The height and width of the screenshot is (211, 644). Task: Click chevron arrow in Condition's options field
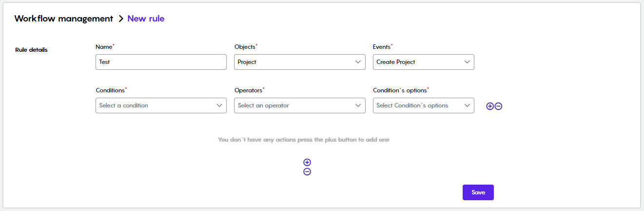click(467, 105)
